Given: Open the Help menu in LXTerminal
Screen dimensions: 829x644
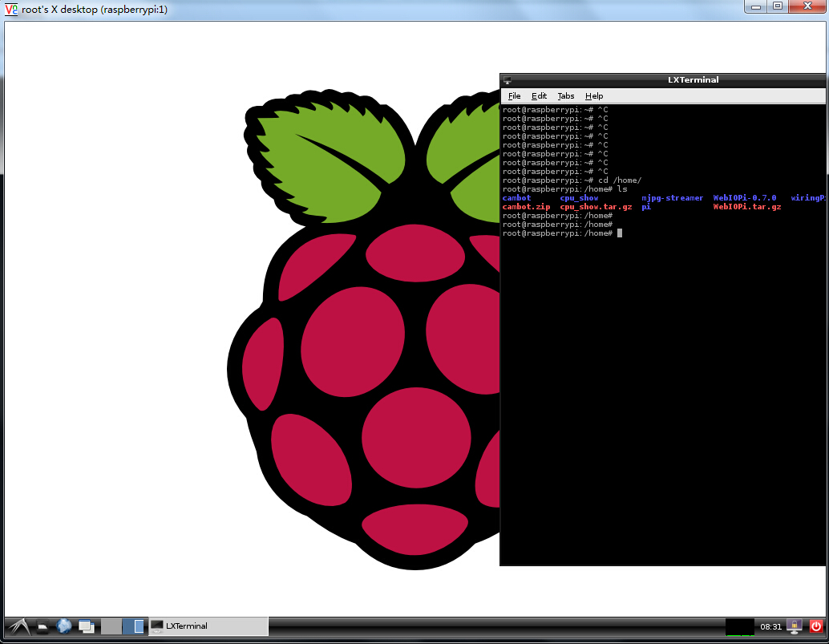Looking at the screenshot, I should click(x=594, y=96).
